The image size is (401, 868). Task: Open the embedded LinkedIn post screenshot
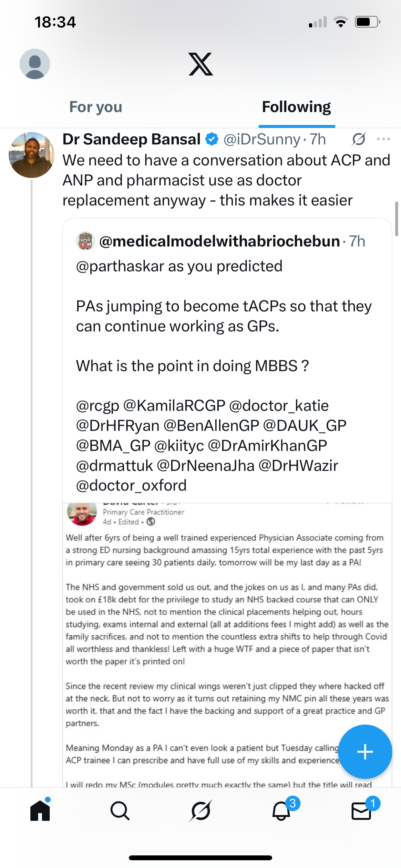[227, 640]
